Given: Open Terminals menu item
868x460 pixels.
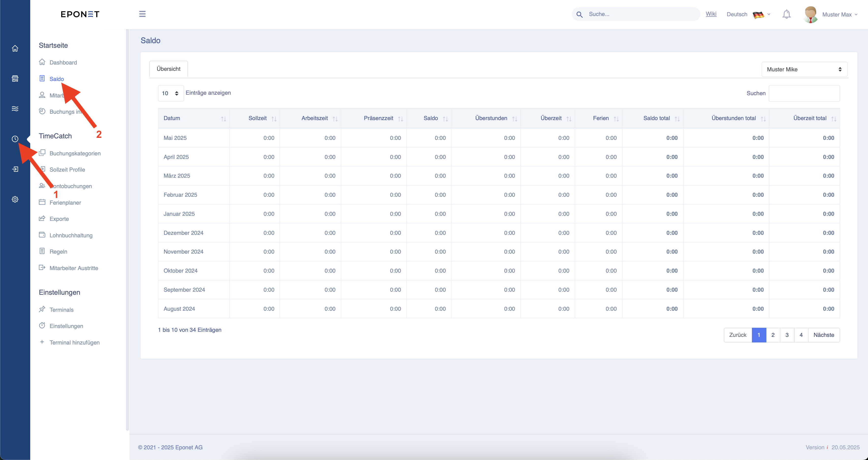Looking at the screenshot, I should tap(61, 310).
